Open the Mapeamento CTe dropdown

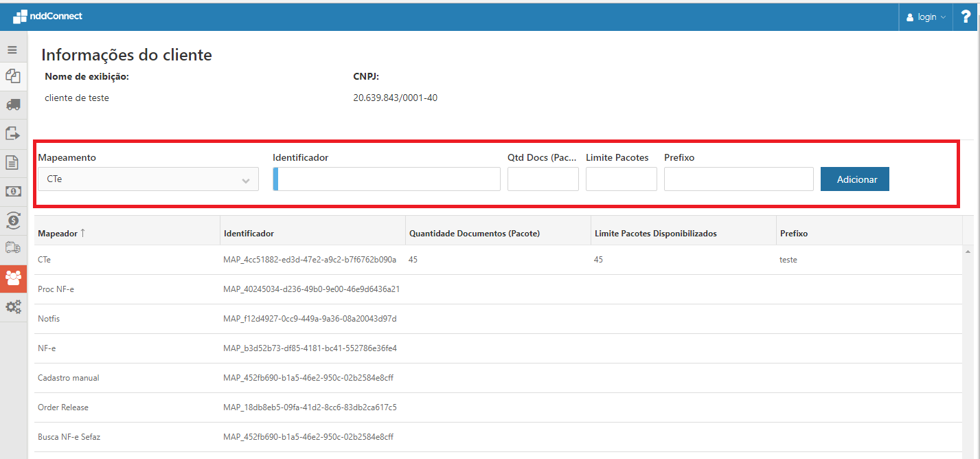pyautogui.click(x=148, y=179)
